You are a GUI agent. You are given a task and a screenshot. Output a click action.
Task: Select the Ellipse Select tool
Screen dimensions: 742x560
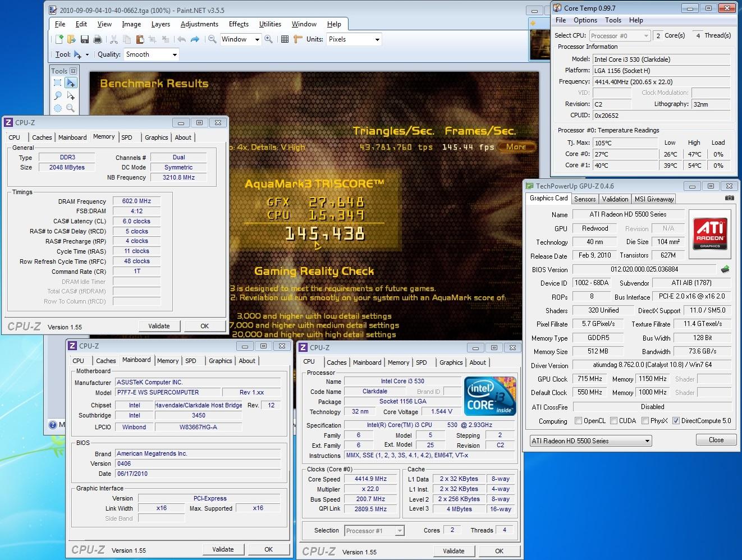[x=58, y=108]
